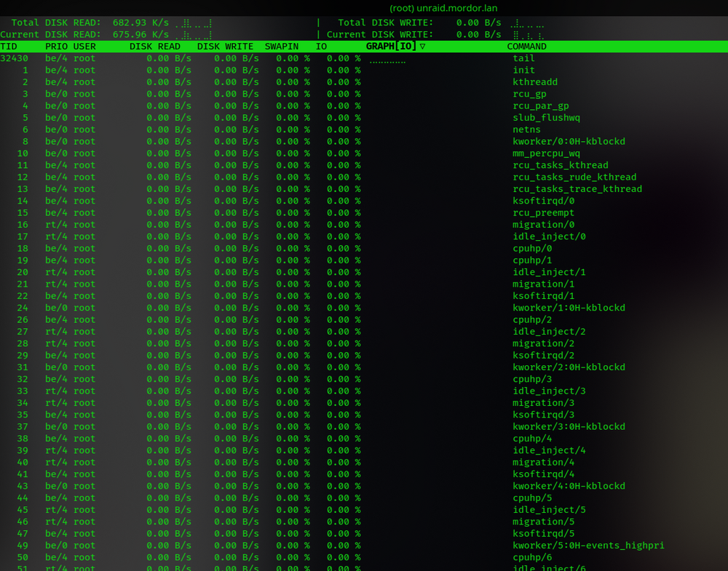Select 'kworker/1:0H-kblockd' process
Viewport: 728px width, 571px height.
click(569, 308)
